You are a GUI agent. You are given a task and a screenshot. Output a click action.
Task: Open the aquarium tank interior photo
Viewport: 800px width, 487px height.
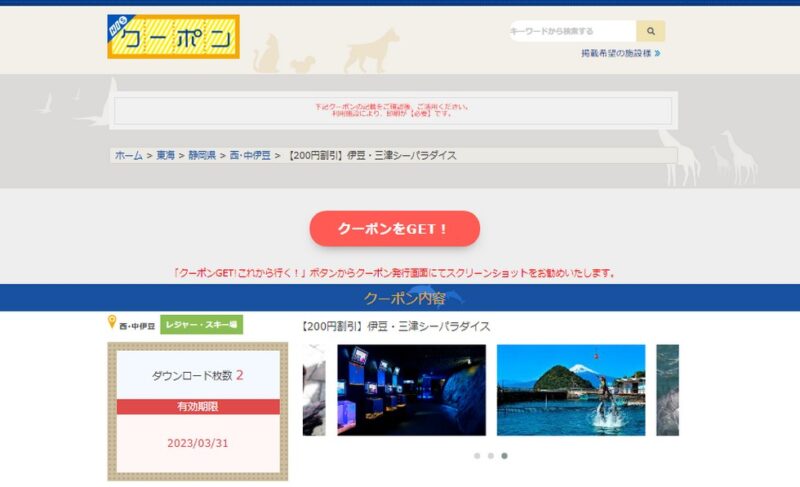[x=411, y=390]
